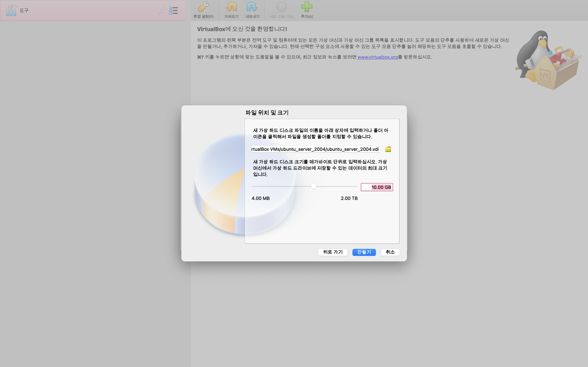This screenshot has width=588, height=367.
Task: Open the Tools list menu icon
Action: click(x=173, y=10)
